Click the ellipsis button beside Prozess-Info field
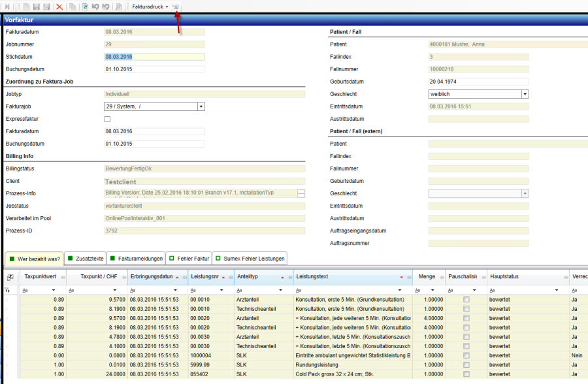 coord(301,193)
